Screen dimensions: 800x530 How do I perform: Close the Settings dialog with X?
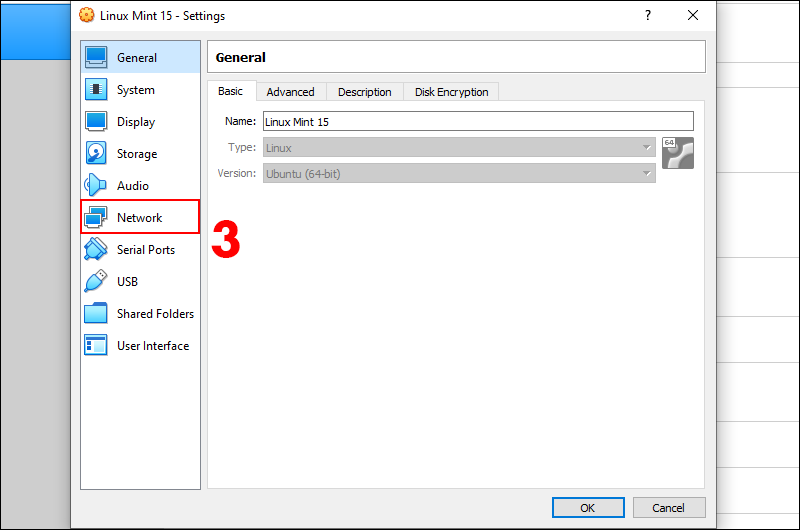tap(693, 15)
